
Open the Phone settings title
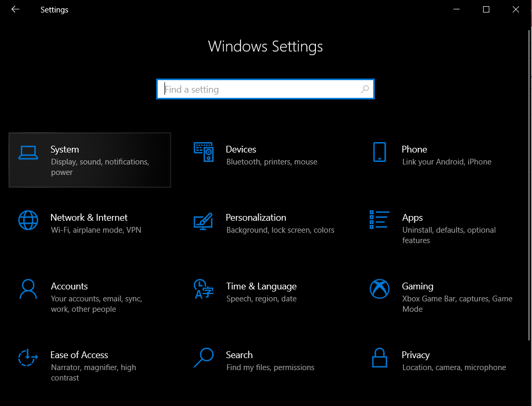click(x=414, y=149)
